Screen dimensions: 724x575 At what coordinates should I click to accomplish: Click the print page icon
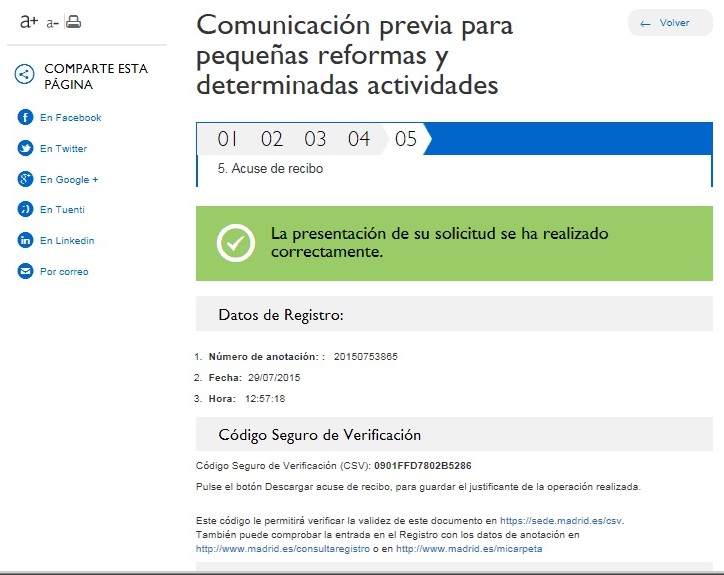coord(74,22)
